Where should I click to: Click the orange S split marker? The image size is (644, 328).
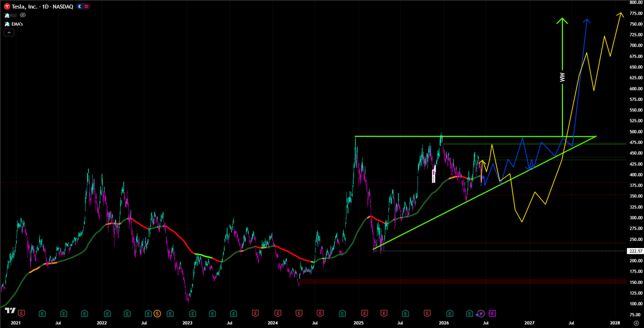(157, 314)
